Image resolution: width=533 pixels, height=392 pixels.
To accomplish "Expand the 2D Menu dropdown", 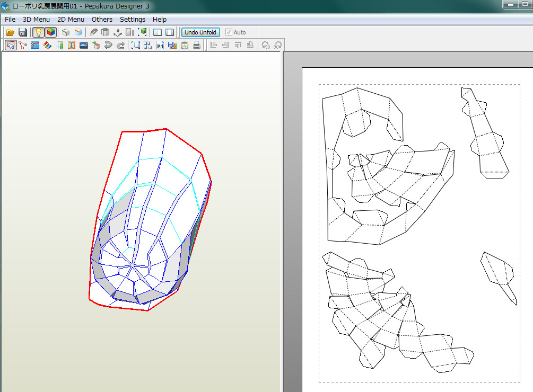I will 71,20.
